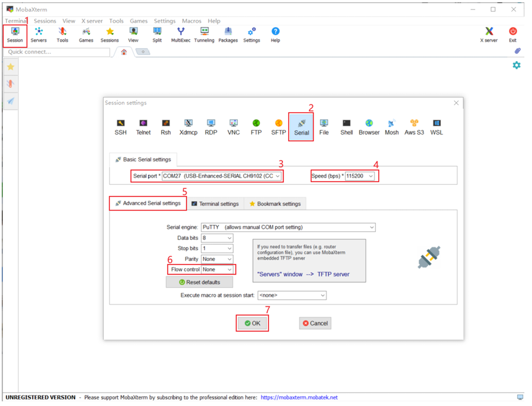Select Rsh session type
This screenshot has height=406, width=532.
166,127
